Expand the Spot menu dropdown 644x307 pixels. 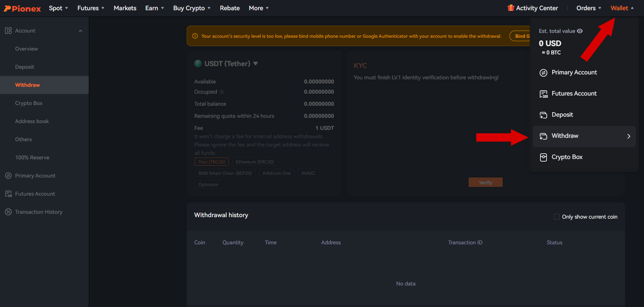click(x=59, y=8)
